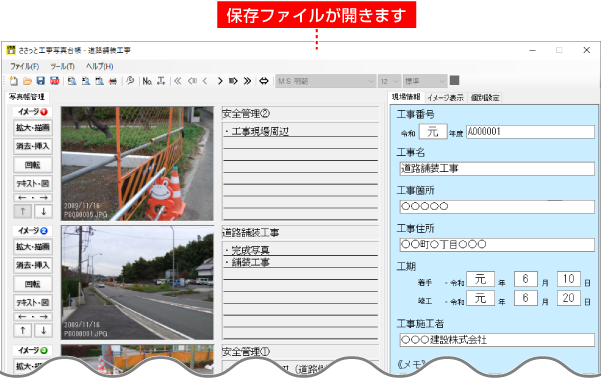Screen dimensions: 601x381
Task: Select the road photo thumbnail P0000001.JPG
Action: coord(137,282)
